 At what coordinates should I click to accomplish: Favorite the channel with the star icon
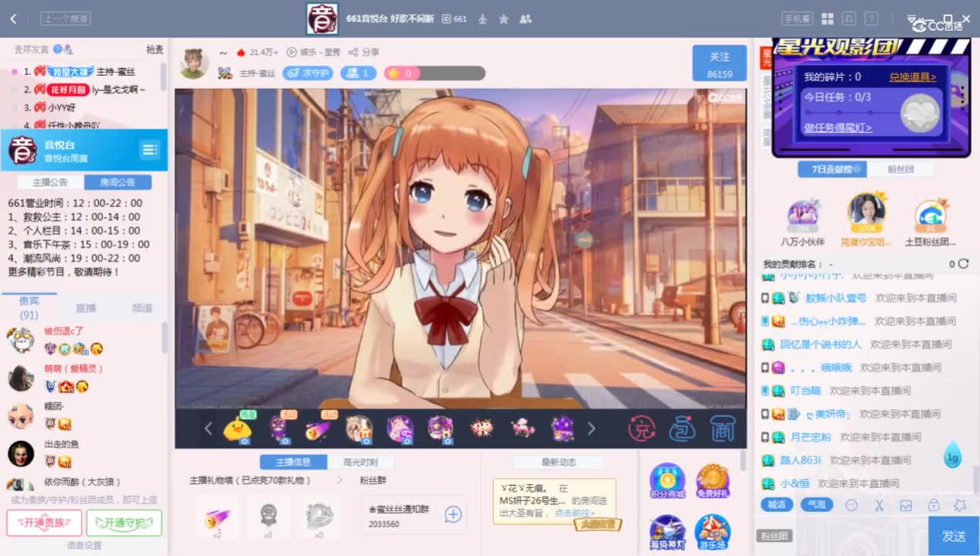pyautogui.click(x=504, y=19)
